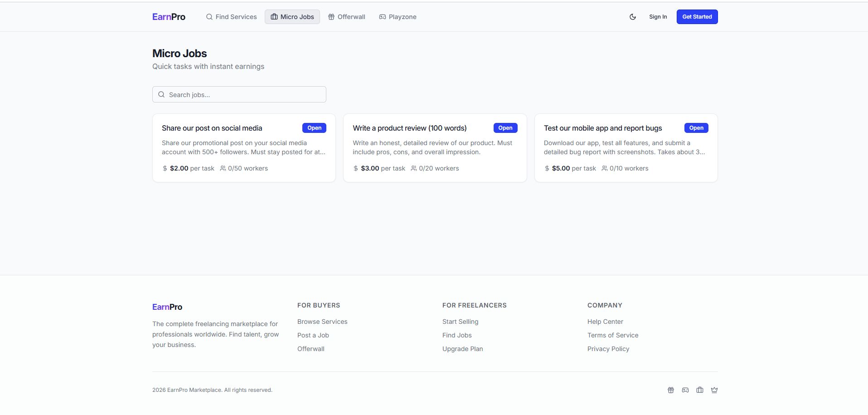
Task: Click the EarnPro logo in the header
Action: pos(169,17)
